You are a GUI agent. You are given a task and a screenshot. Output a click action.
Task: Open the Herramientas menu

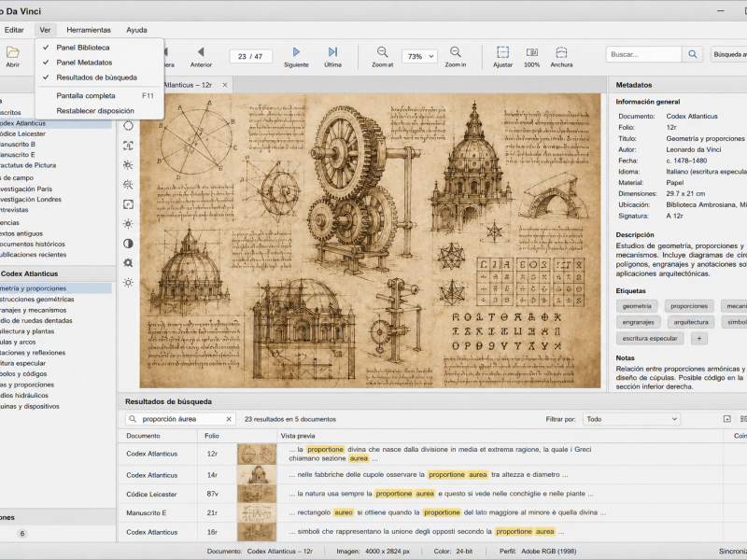click(89, 30)
